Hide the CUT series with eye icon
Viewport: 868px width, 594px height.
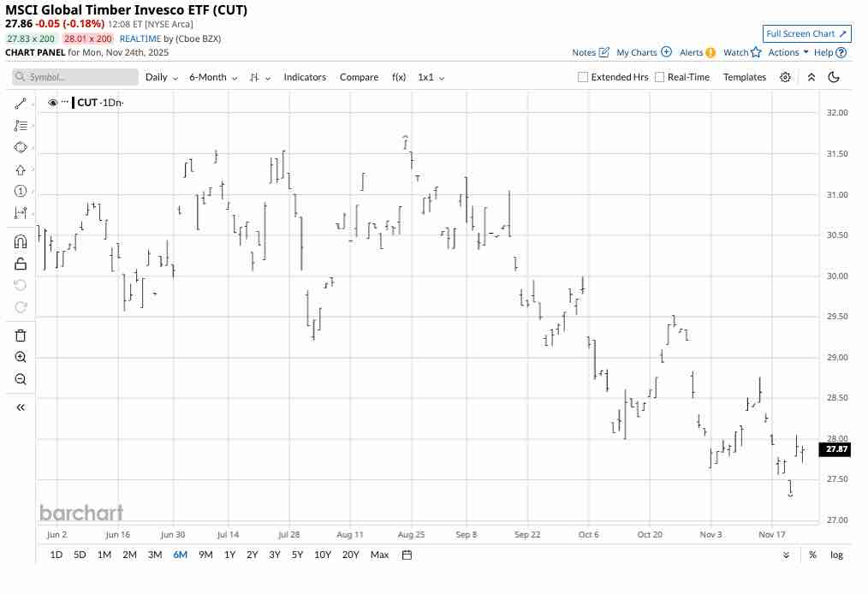pos(53,103)
